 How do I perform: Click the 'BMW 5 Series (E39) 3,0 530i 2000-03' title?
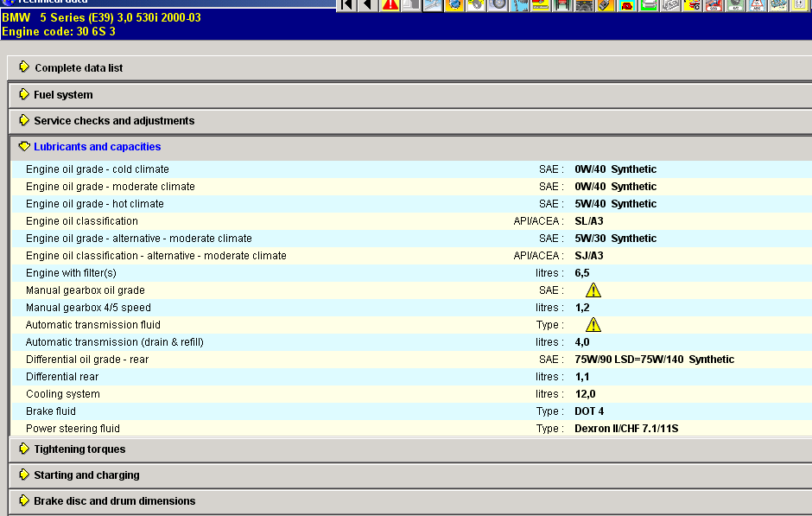[x=102, y=17]
